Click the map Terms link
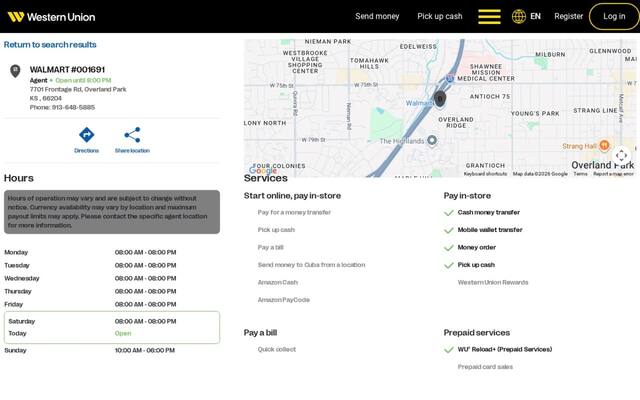This screenshot has height=400, width=640. (x=580, y=174)
